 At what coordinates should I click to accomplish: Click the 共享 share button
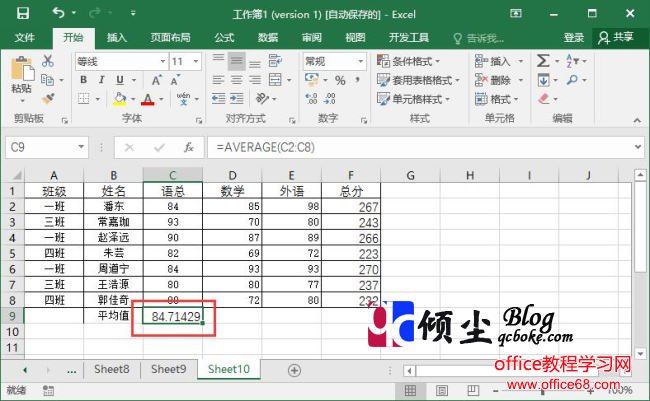(616, 37)
